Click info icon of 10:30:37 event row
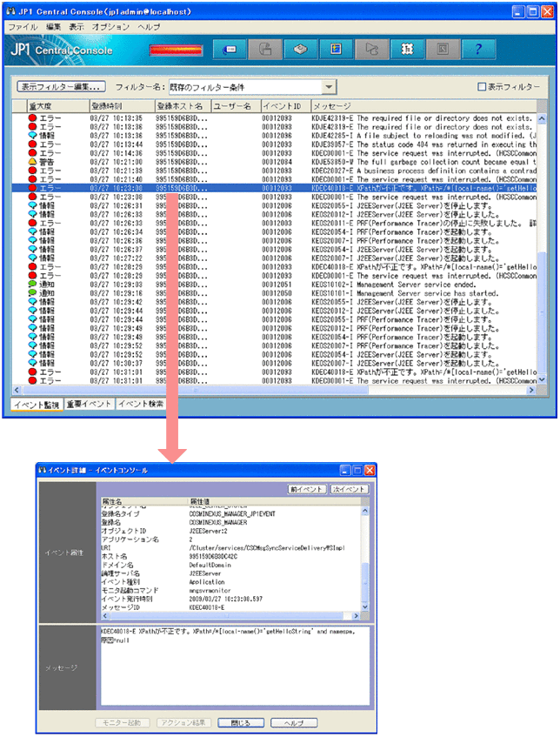 pos(32,363)
